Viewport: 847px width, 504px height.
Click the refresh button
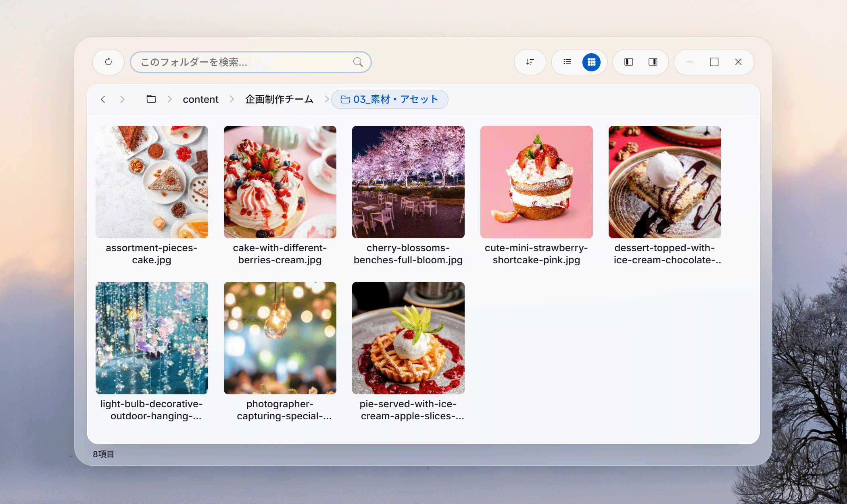(108, 62)
